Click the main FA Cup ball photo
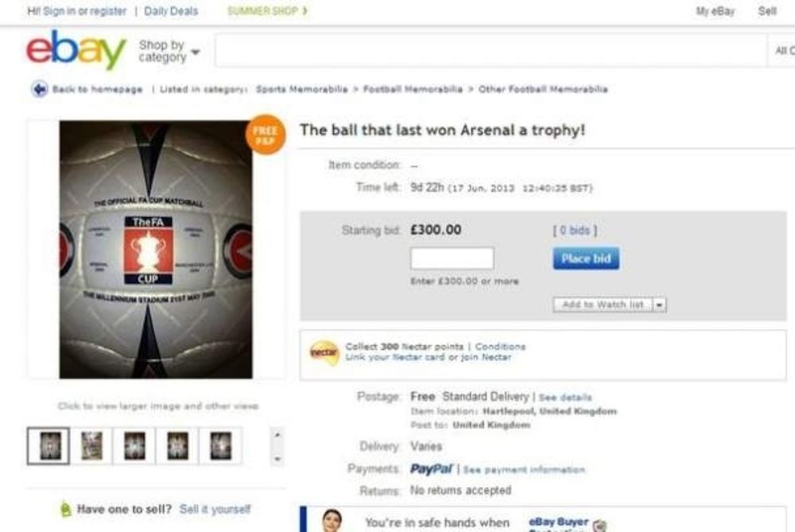Image resolution: width=795 pixels, height=532 pixels. tap(156, 249)
